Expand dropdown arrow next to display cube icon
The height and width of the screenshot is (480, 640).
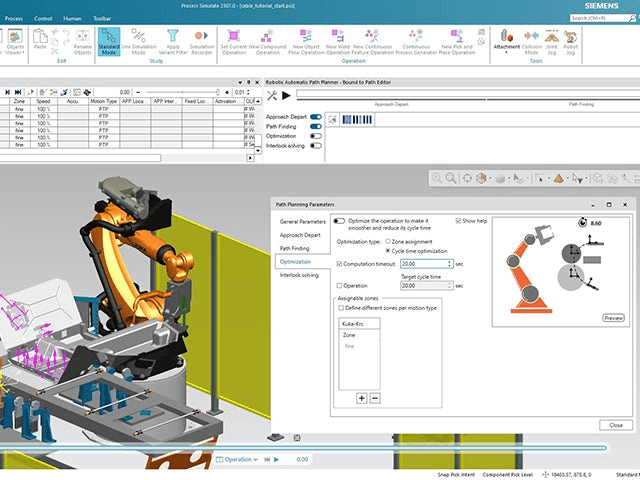pyautogui.click(x=490, y=179)
